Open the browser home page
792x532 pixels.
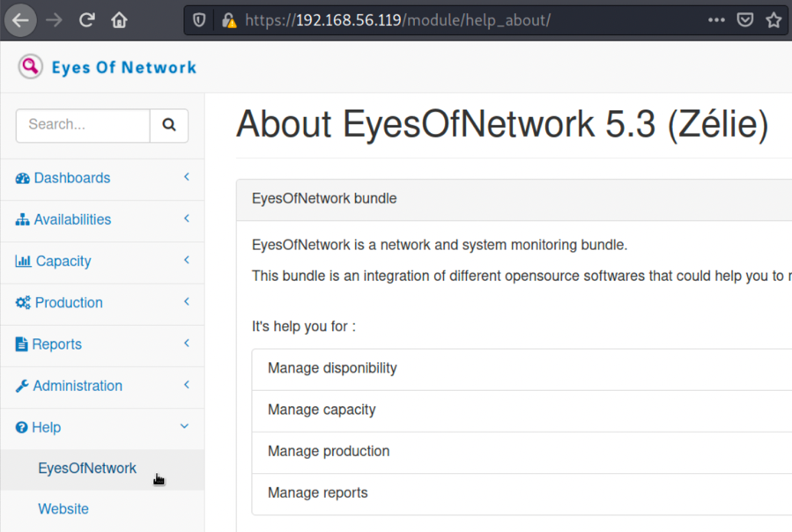pos(119,20)
